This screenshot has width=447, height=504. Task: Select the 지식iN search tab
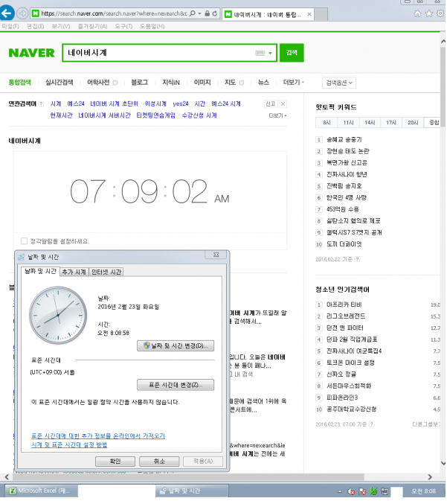click(x=171, y=83)
